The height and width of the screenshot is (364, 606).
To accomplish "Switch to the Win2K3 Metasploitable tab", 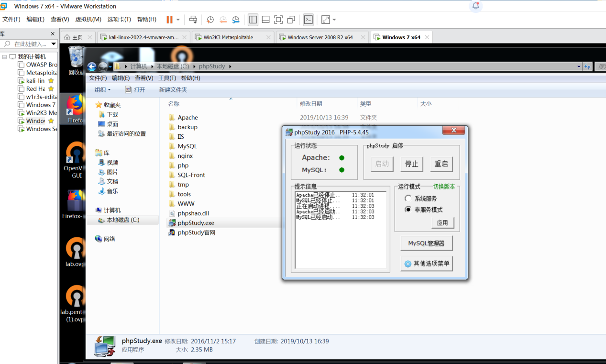I will 233,37.
